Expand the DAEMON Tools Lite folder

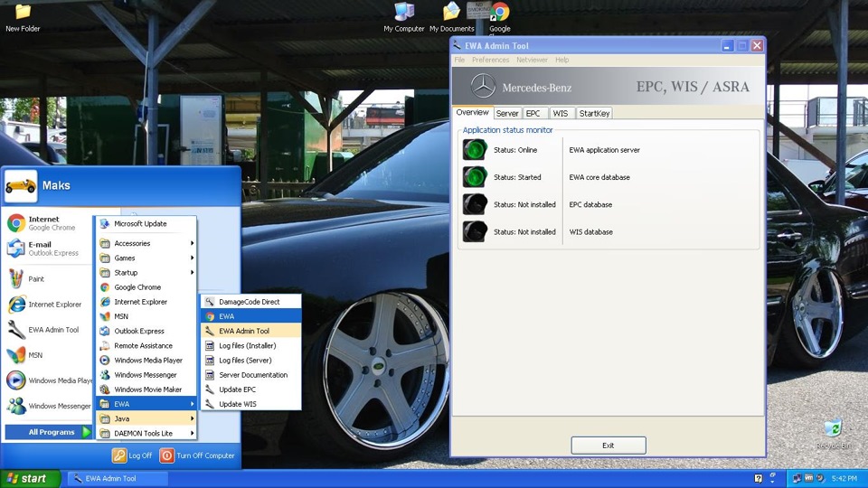146,433
